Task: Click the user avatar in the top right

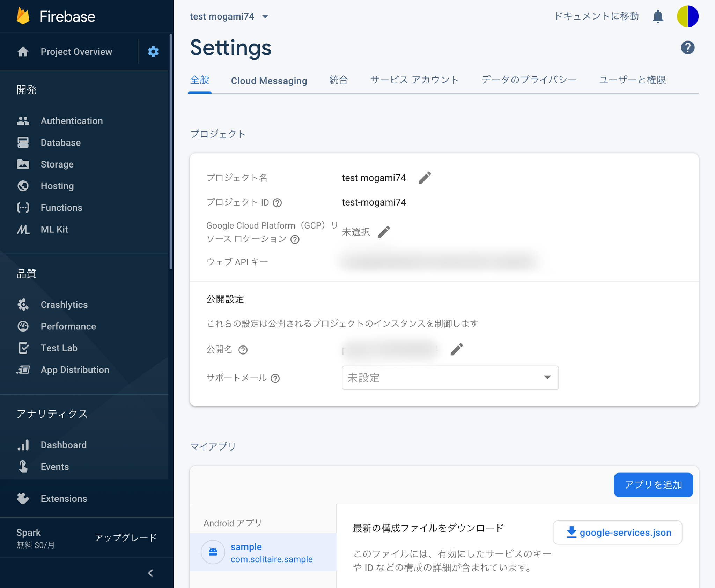Action: (x=688, y=16)
